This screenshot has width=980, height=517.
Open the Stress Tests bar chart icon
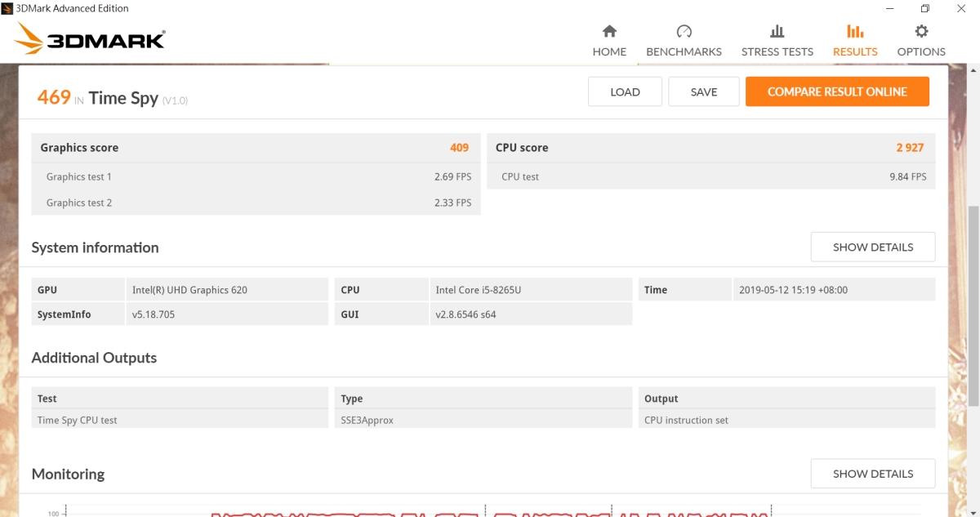point(777,31)
